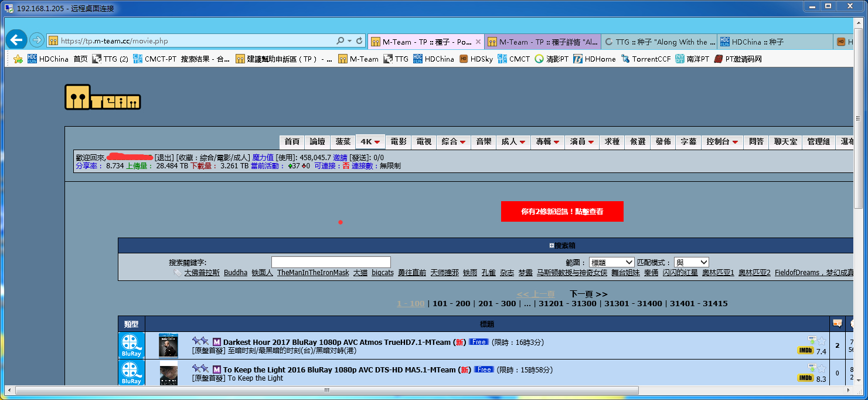Click the download icon on To Keep the Light row

(x=812, y=368)
